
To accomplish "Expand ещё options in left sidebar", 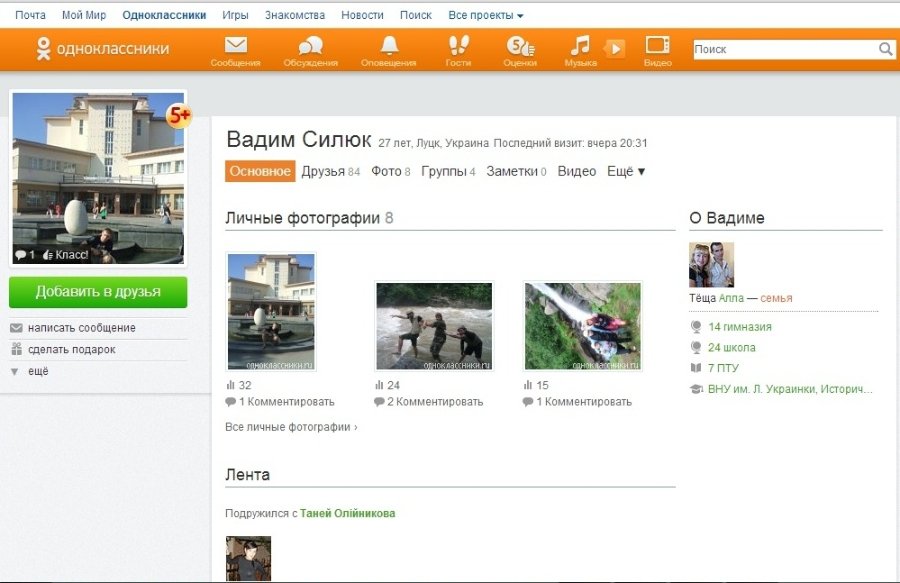I will coord(38,371).
